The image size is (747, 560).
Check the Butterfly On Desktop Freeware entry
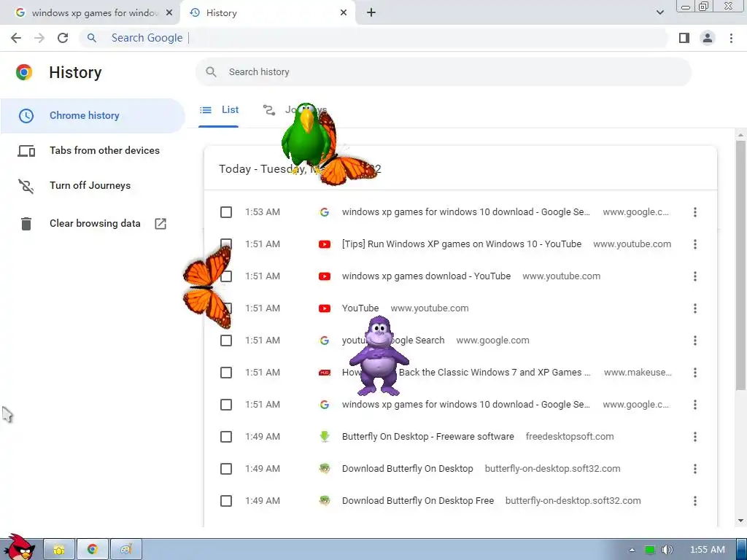point(226,437)
